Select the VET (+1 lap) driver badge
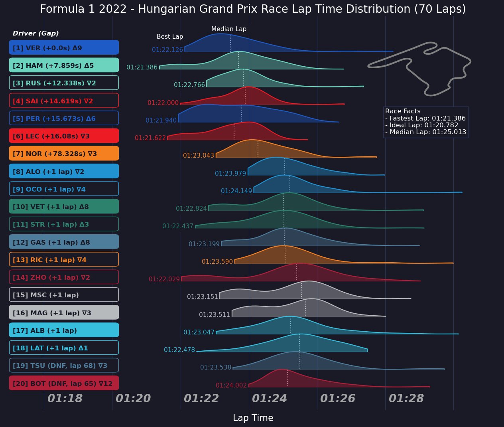Screen dimensions: 504x427 [x=64, y=207]
